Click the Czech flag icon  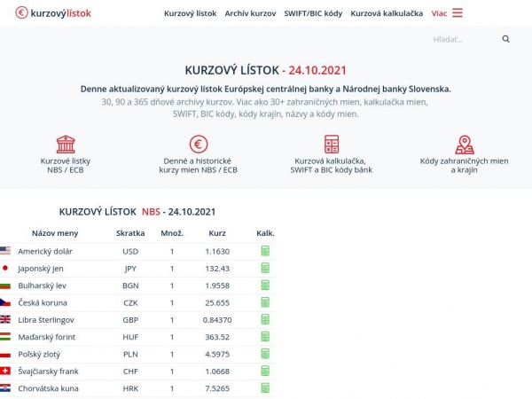point(5,302)
